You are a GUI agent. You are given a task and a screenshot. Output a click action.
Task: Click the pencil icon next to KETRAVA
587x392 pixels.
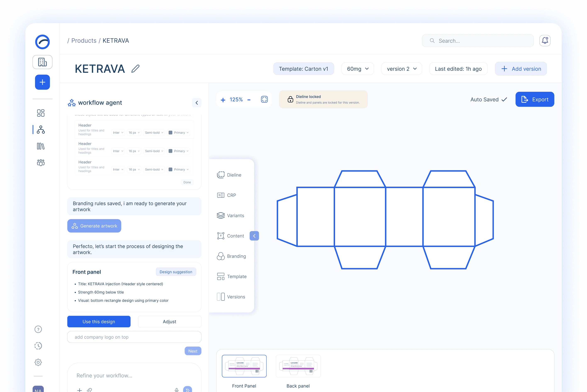click(135, 69)
